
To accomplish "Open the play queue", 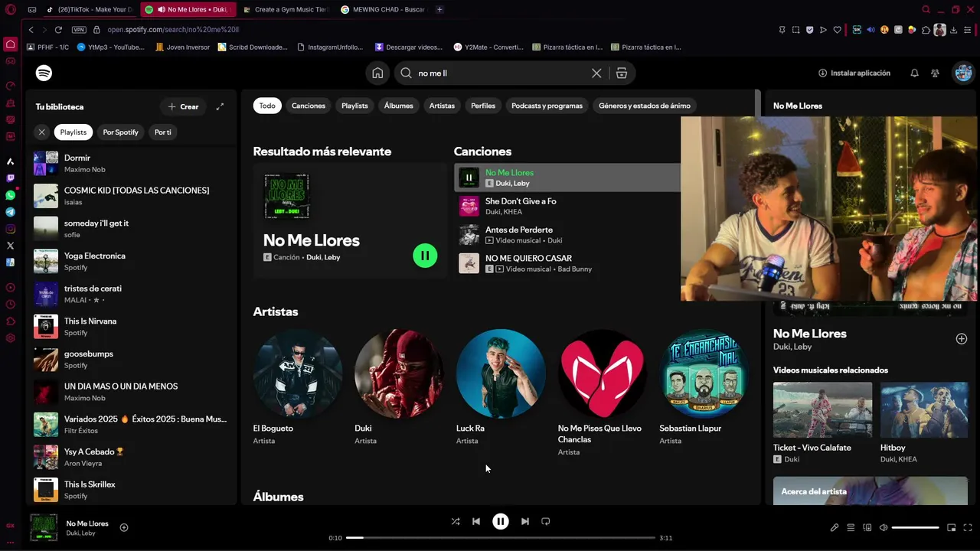I will 851,527.
